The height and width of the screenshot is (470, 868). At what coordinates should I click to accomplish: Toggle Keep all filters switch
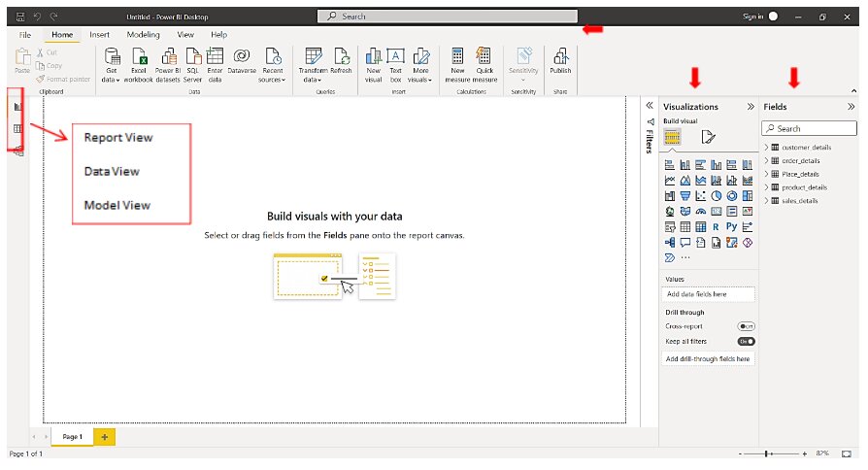click(746, 342)
